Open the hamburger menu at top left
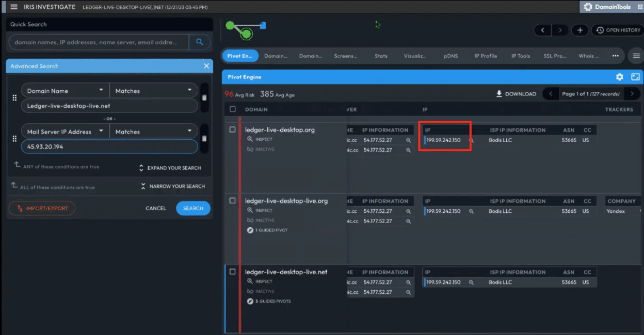 tap(13, 7)
